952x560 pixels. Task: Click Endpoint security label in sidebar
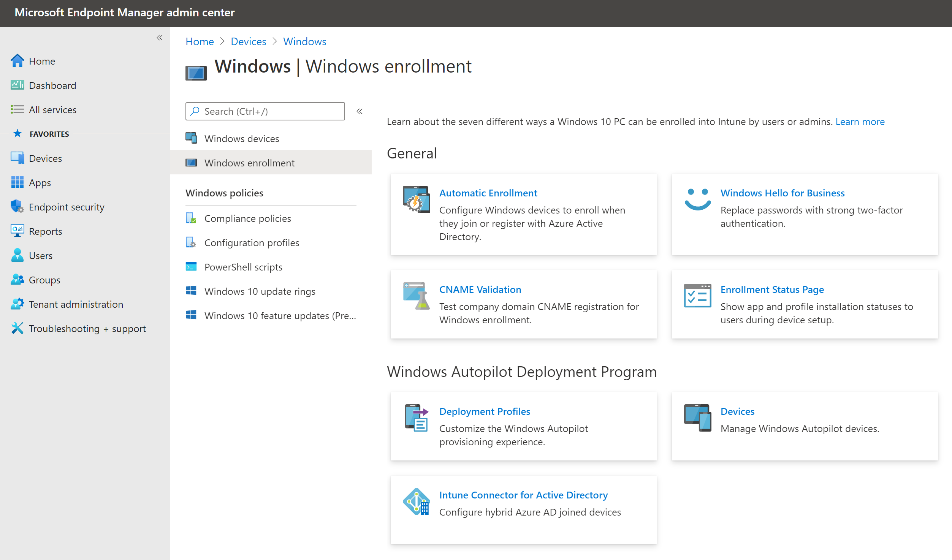pos(67,207)
